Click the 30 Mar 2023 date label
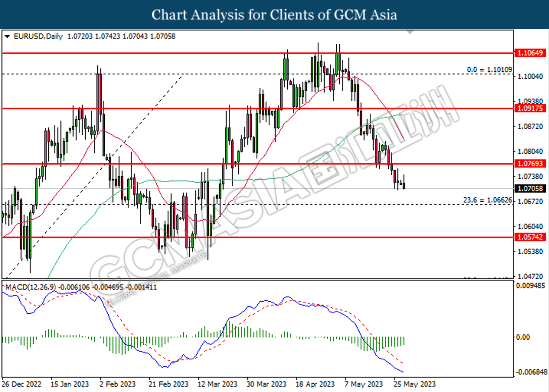The image size is (549, 392). [266, 384]
